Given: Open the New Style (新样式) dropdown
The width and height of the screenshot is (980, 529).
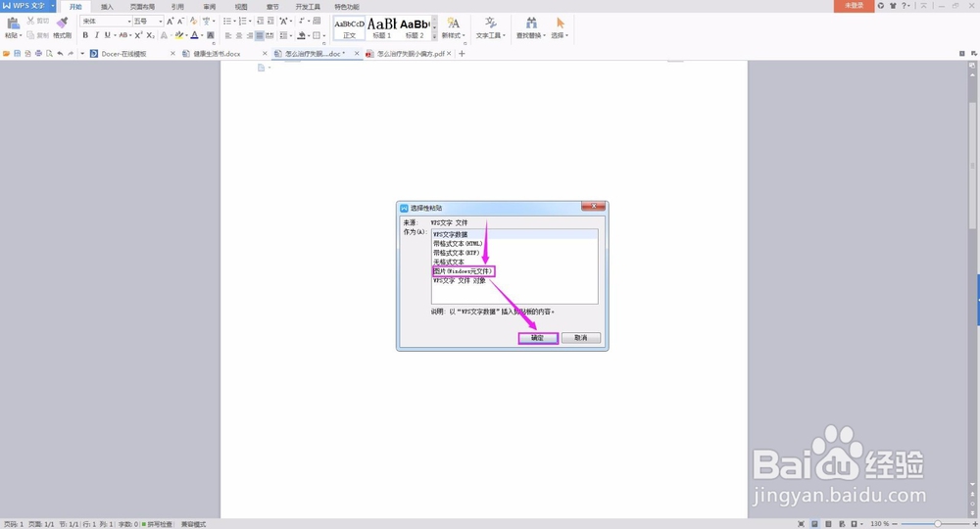Looking at the screenshot, I should (453, 28).
